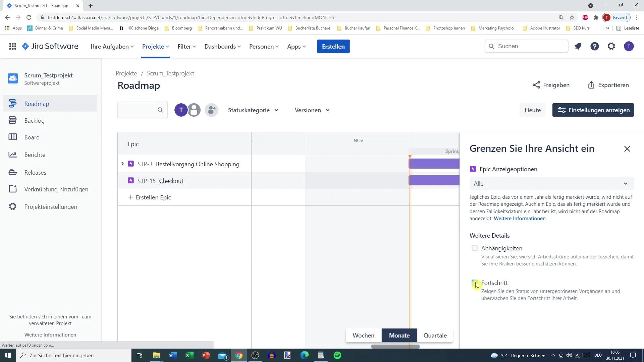Click the Board icon in sidebar
The width and height of the screenshot is (644, 362).
tap(13, 137)
